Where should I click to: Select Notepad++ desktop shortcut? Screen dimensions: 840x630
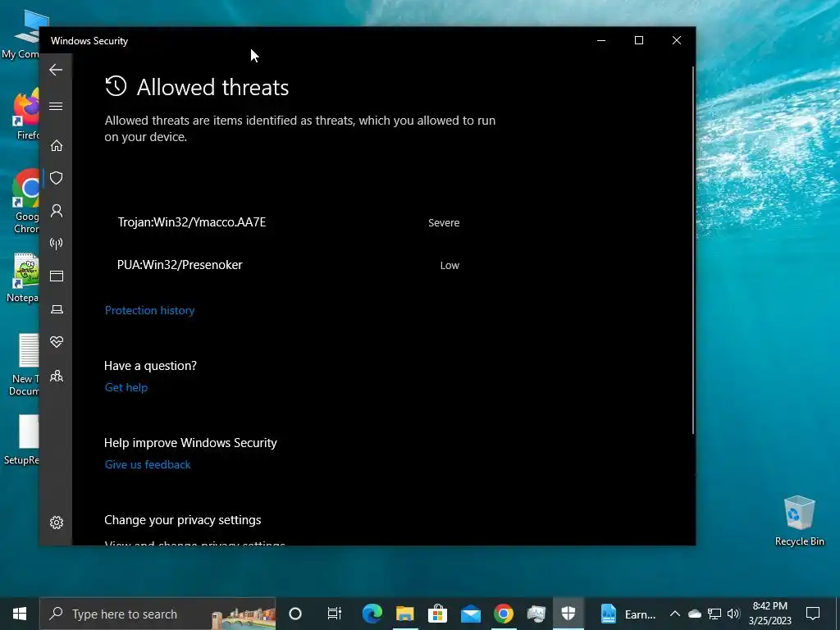(x=24, y=278)
